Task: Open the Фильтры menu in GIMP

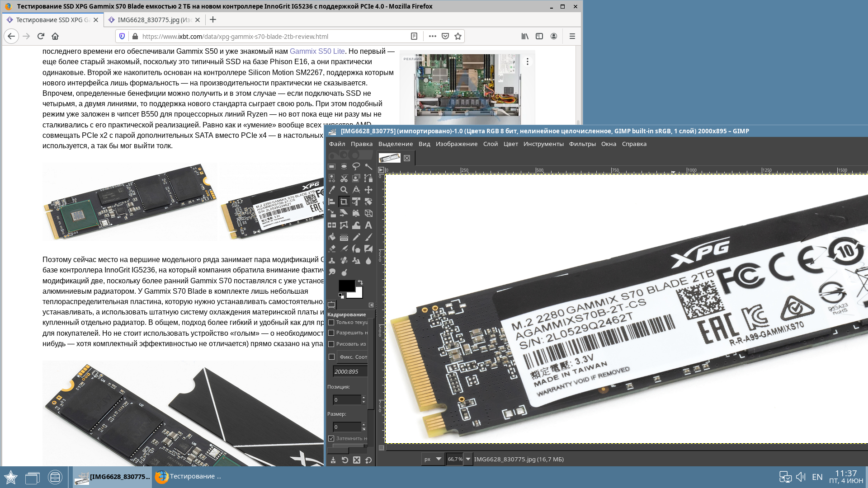Action: pyautogui.click(x=582, y=144)
